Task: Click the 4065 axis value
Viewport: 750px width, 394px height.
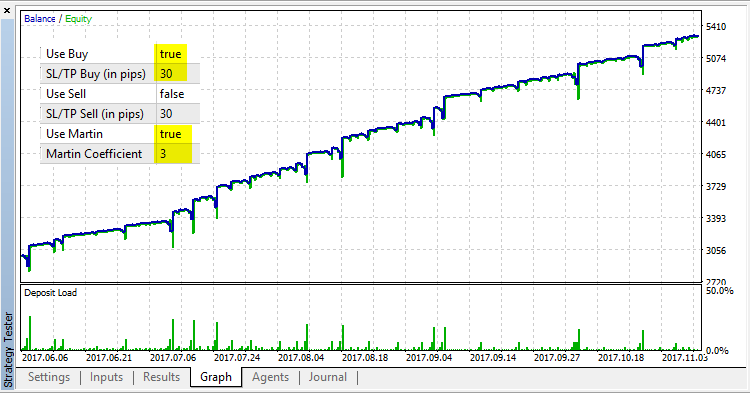Action: click(x=716, y=154)
